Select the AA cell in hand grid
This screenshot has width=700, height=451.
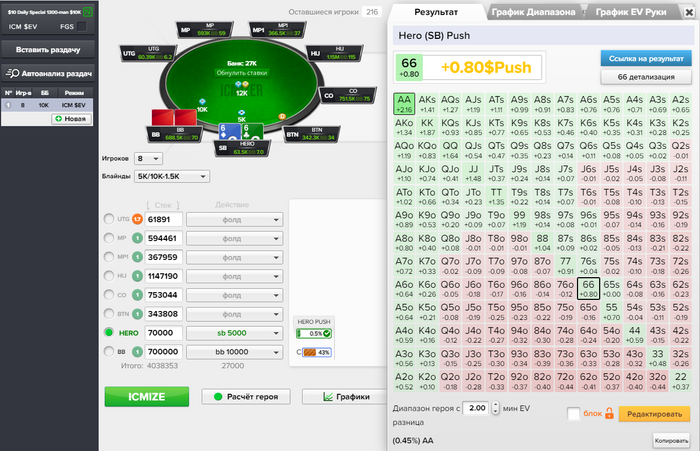click(404, 104)
